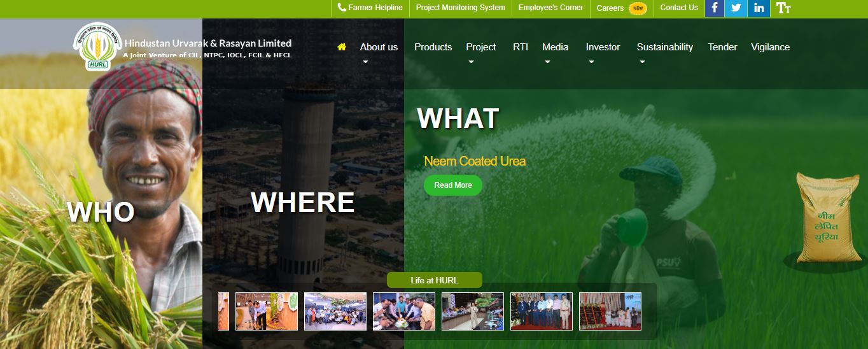The height and width of the screenshot is (349, 868).
Task: Call the Farmer Helpline link
Action: (370, 8)
